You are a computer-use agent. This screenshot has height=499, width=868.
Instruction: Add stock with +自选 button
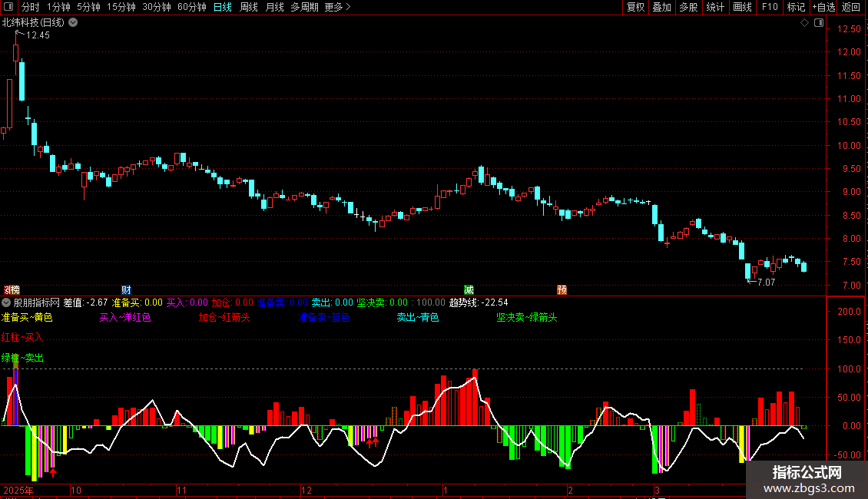823,7
